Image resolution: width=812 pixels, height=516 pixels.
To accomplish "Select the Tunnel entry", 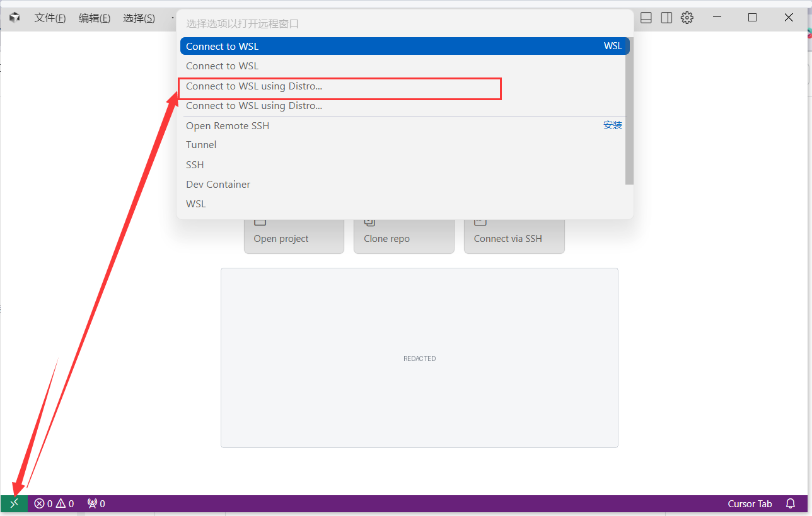I will point(405,144).
